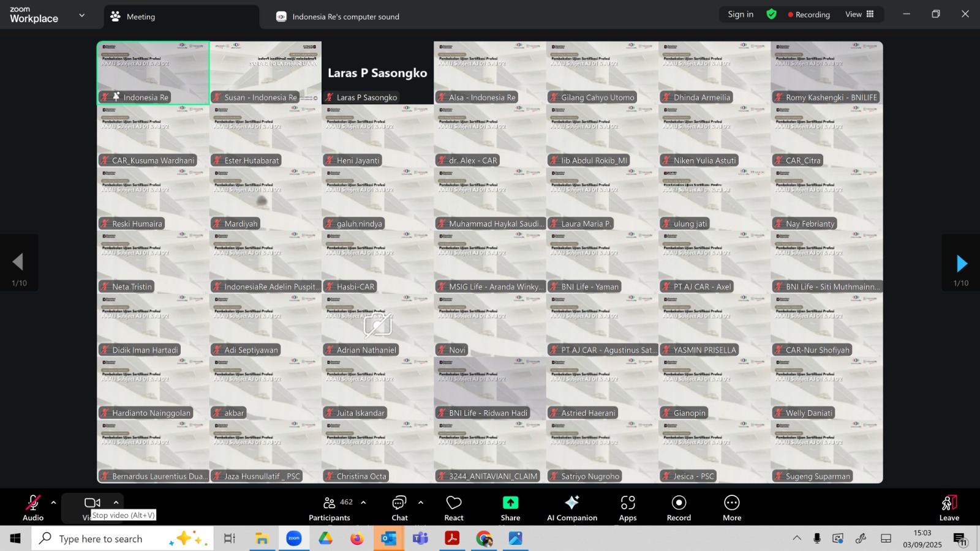This screenshot has width=980, height=551.
Task: Open the React emoji menu
Action: point(454,508)
